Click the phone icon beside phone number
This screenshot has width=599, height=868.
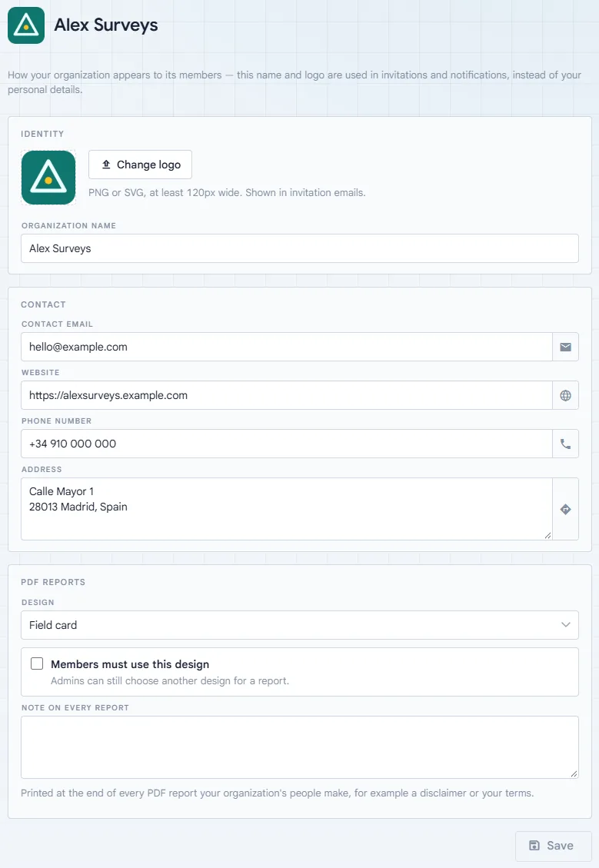click(x=565, y=444)
